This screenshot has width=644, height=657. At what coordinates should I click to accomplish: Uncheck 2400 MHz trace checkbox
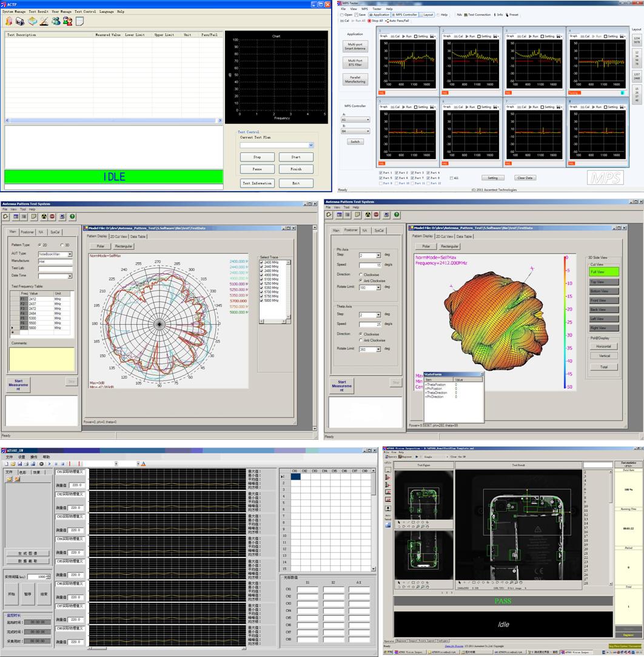pos(262,262)
